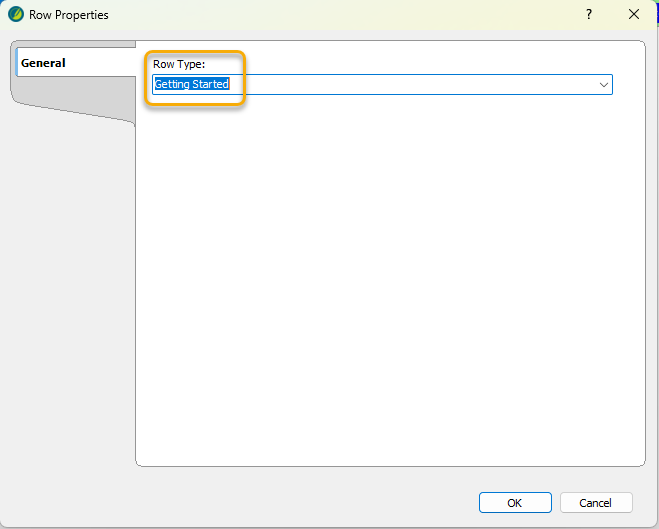Dismiss changes with Cancel
This screenshot has height=529, width=659.
[x=596, y=503]
